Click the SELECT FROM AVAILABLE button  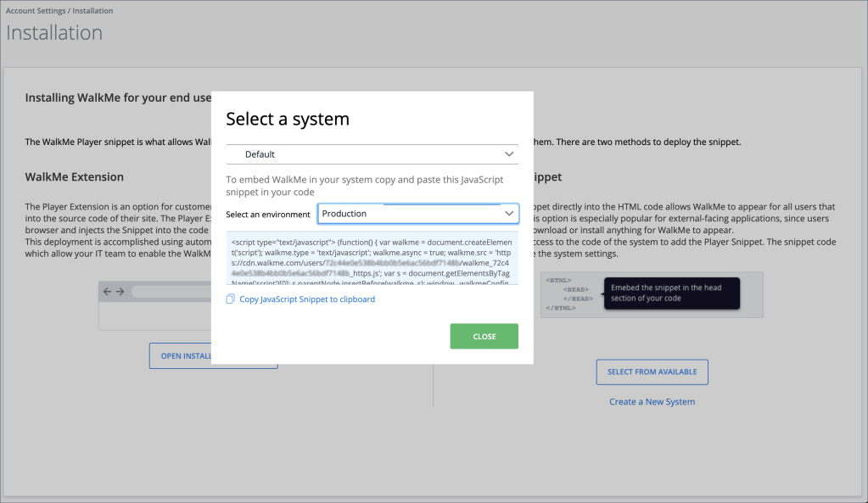pyautogui.click(x=652, y=372)
